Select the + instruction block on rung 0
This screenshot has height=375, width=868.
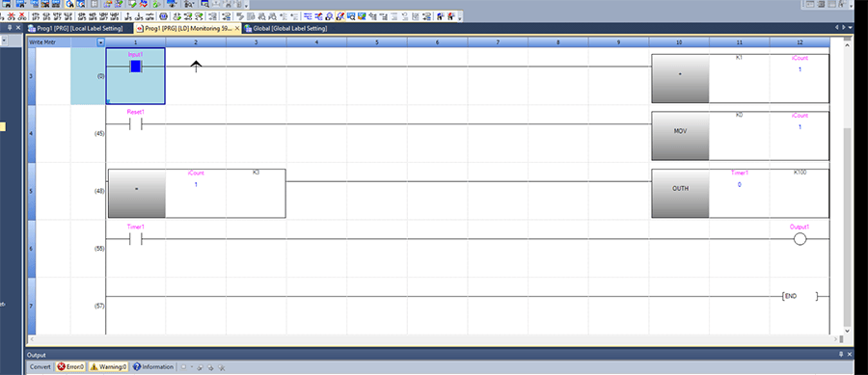click(680, 78)
